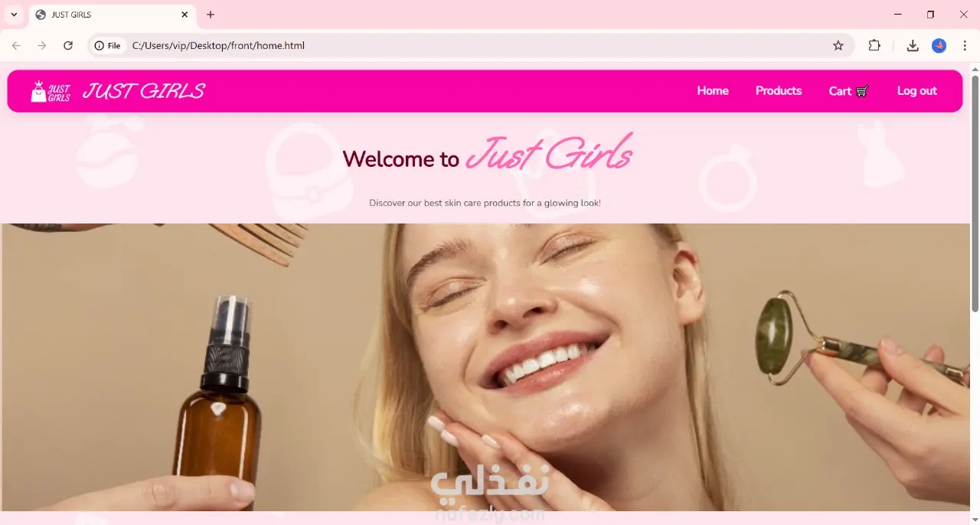Expand the tab search dropdown arrow
This screenshot has height=525, width=980.
point(14,15)
